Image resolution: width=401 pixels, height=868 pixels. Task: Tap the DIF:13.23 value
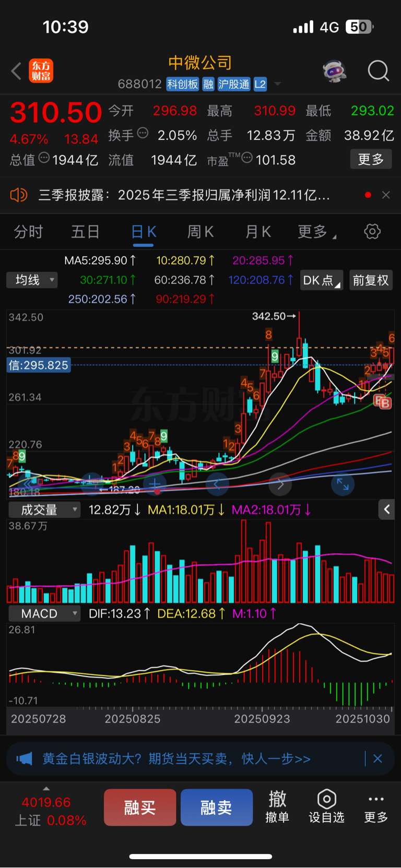(120, 614)
